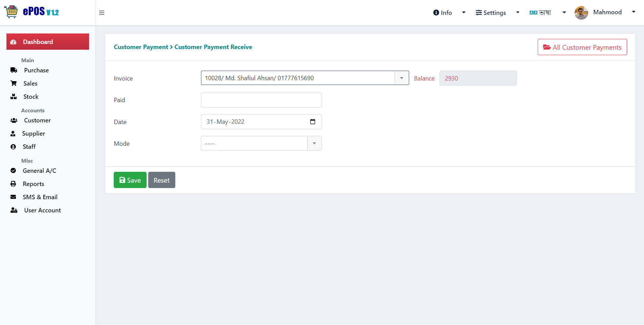Open Dashboard in the sidebar
The height and width of the screenshot is (325, 644).
48,42
